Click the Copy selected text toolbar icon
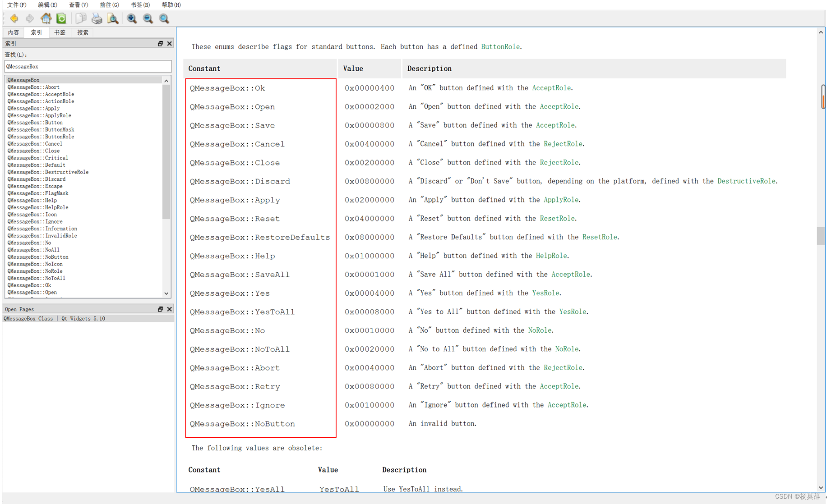The width and height of the screenshot is (827, 504). pos(81,18)
